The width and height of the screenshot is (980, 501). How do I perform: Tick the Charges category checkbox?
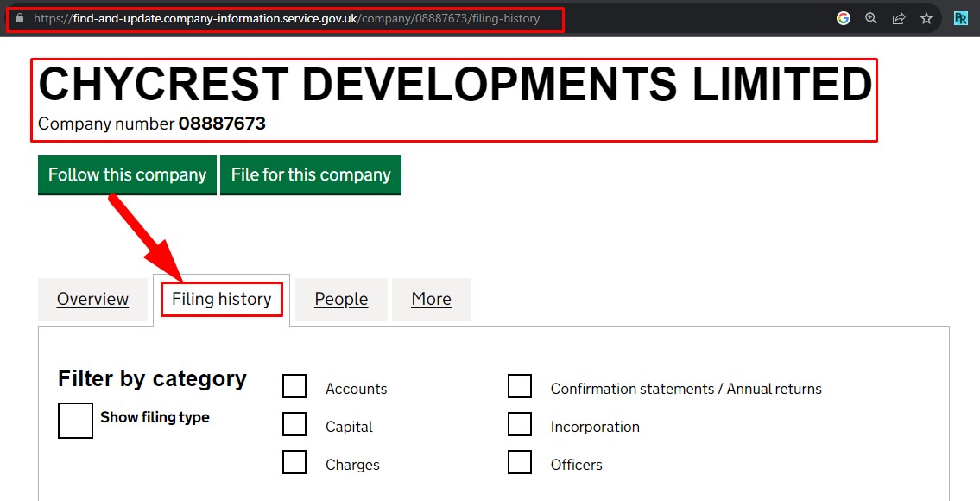tap(294, 463)
